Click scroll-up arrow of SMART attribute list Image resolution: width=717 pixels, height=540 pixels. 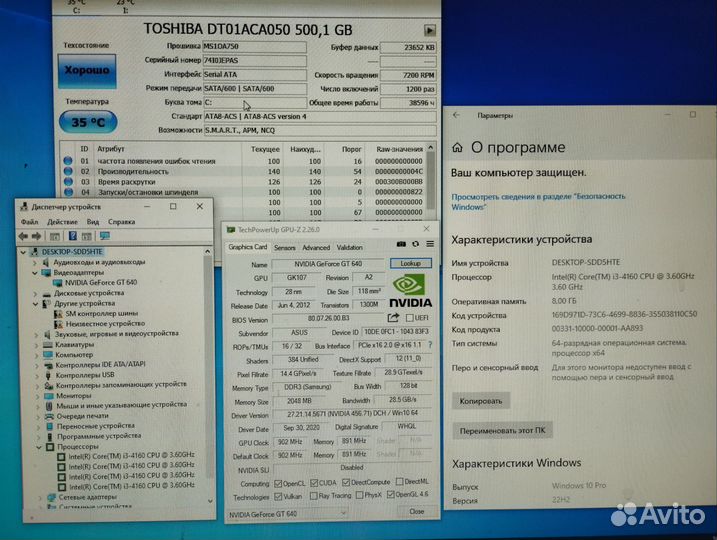click(430, 148)
